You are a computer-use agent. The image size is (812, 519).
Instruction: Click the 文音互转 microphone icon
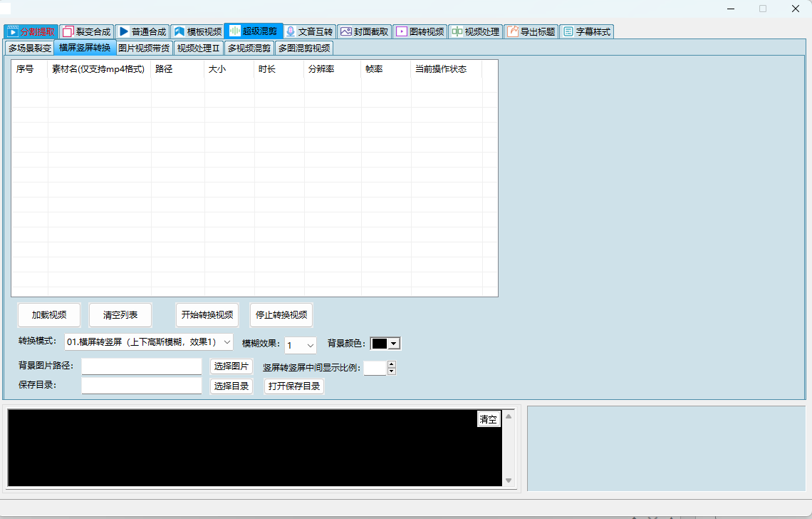click(x=291, y=32)
